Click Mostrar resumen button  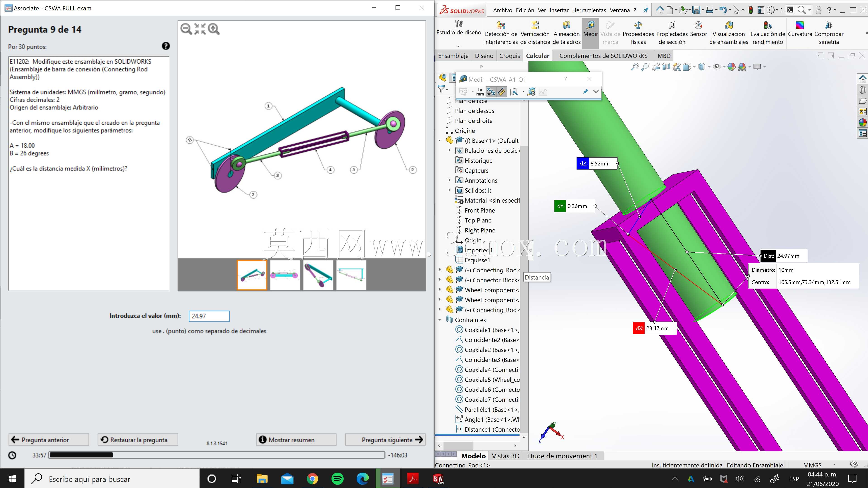tap(296, 440)
